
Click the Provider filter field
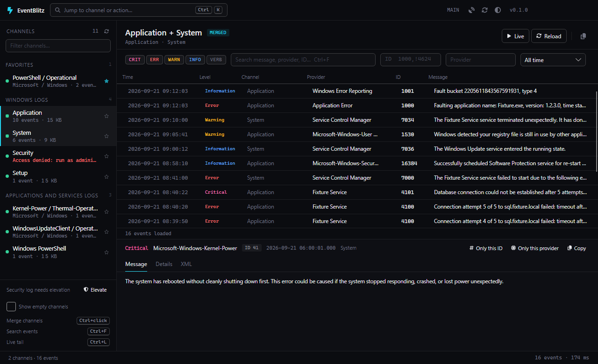pos(481,60)
